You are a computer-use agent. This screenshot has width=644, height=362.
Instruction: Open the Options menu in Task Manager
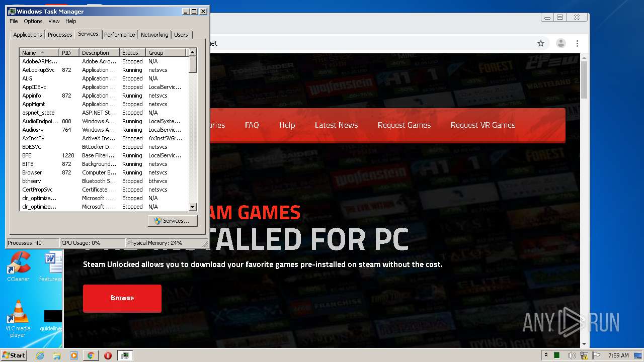[33, 21]
